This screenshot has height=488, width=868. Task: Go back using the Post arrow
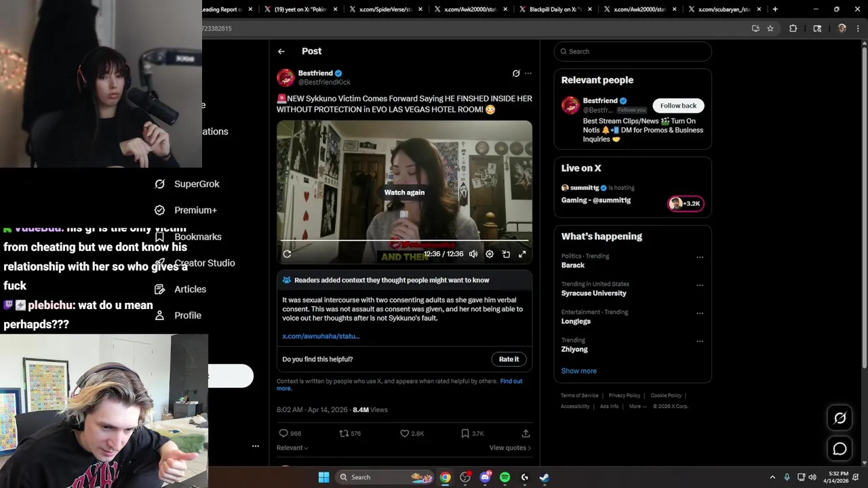(x=281, y=52)
